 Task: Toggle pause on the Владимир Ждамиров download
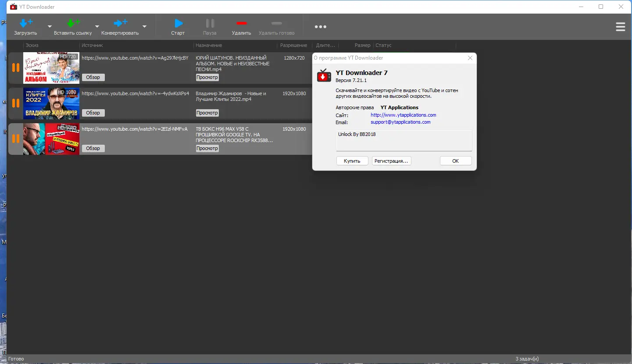click(15, 103)
